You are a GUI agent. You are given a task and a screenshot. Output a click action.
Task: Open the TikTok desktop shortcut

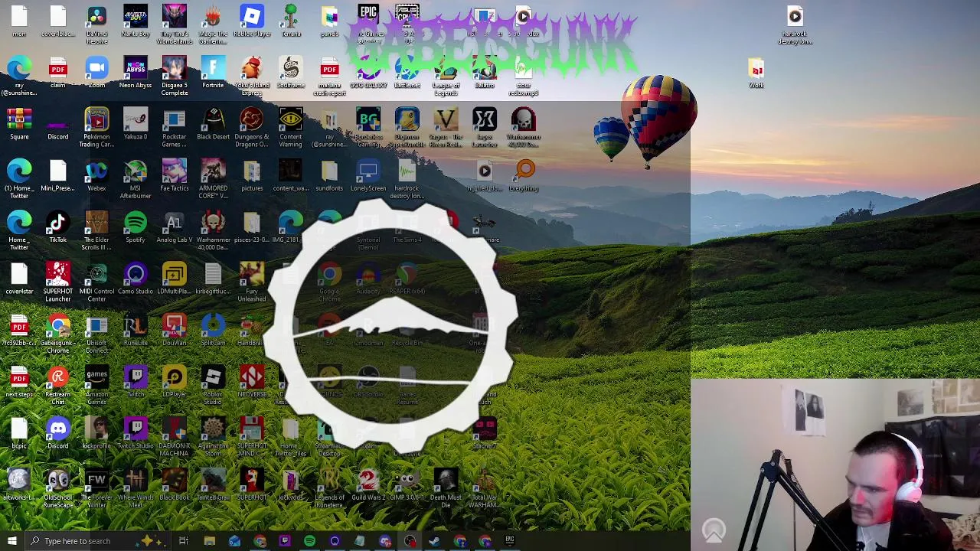tap(58, 227)
